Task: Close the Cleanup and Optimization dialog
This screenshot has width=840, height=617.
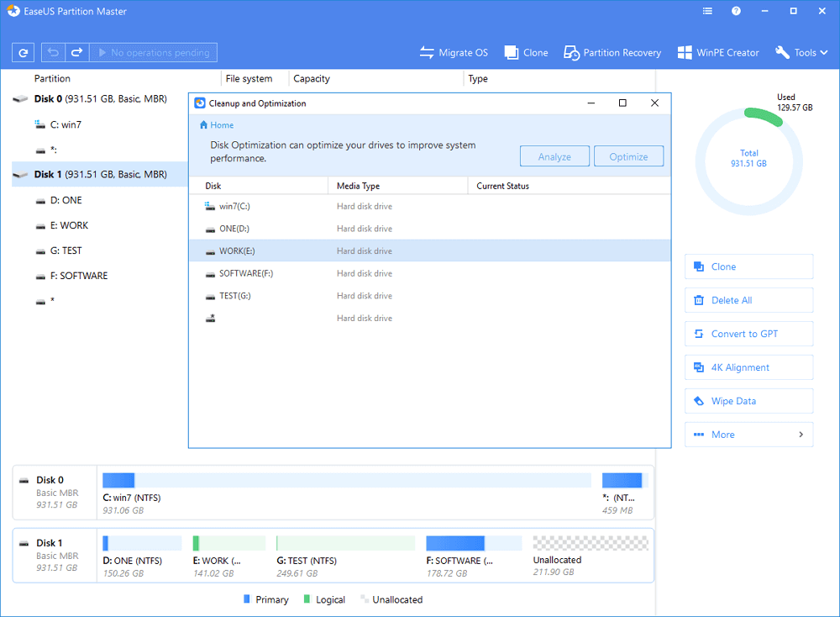Action: tap(654, 103)
